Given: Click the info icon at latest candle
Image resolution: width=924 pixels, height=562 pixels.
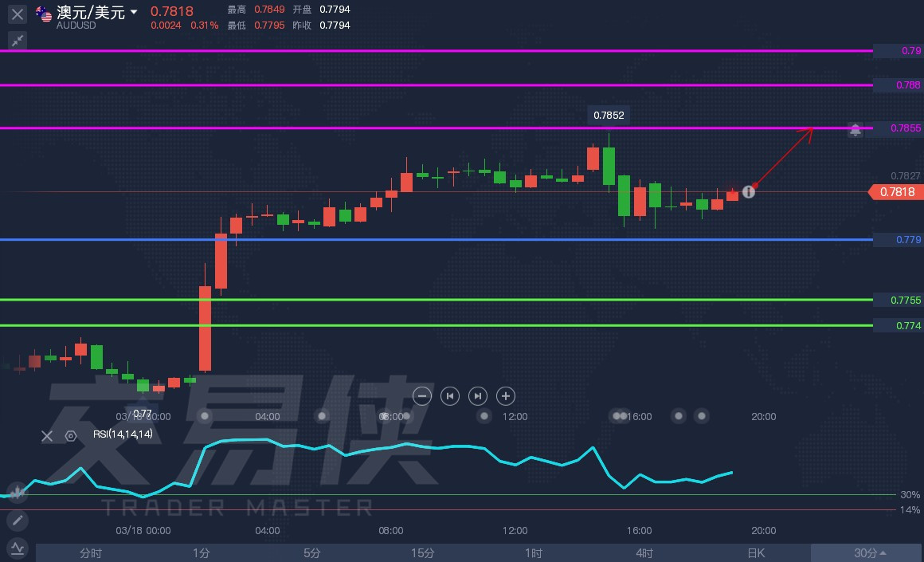Looking at the screenshot, I should click(x=749, y=191).
